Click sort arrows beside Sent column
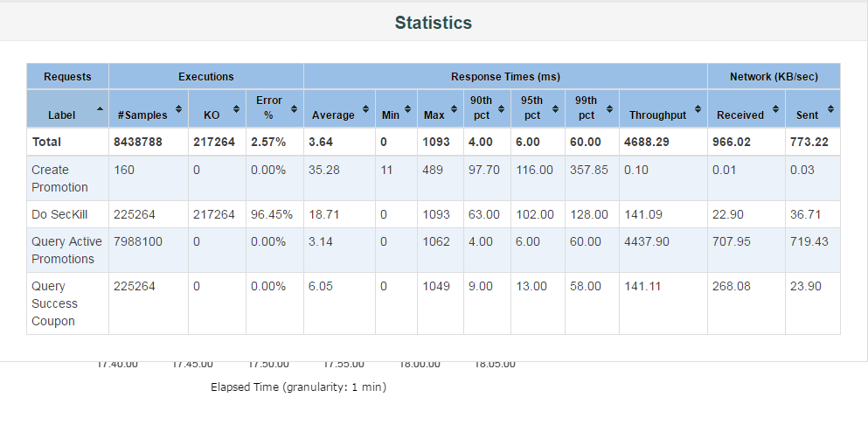 pos(830,108)
